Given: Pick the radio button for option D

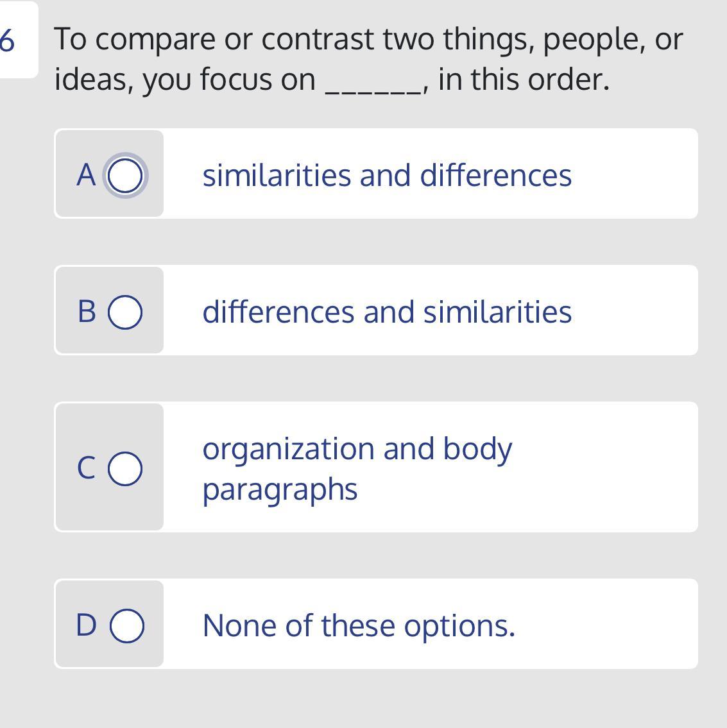Looking at the screenshot, I should [126, 625].
